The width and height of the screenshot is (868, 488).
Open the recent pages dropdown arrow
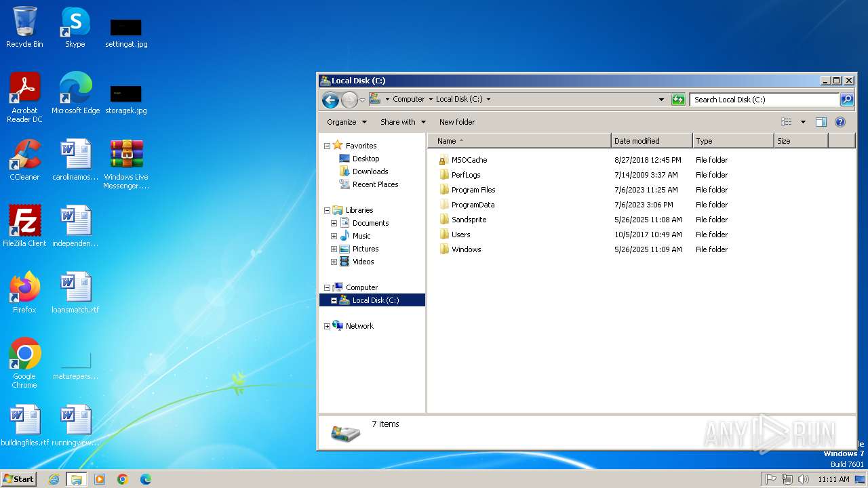pos(362,100)
